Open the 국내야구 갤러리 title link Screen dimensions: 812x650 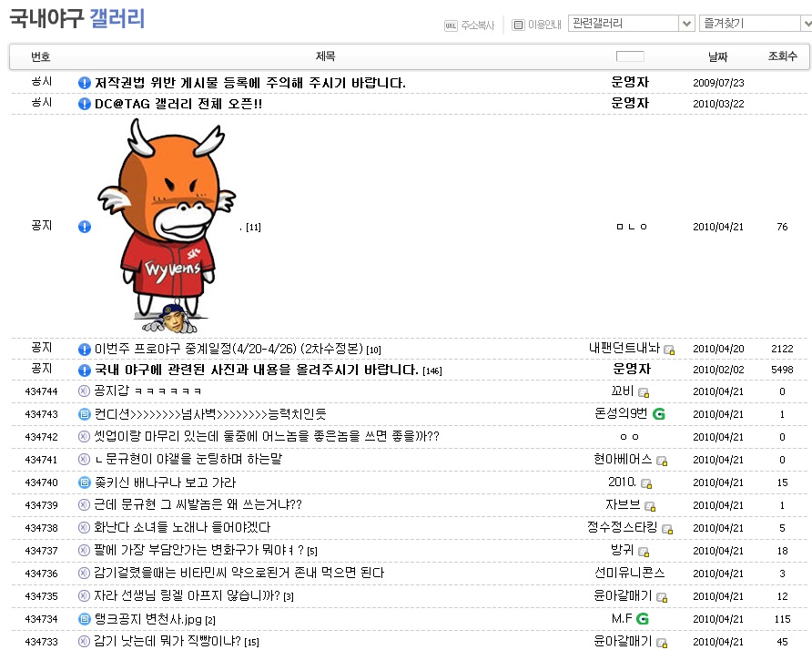pyautogui.click(x=77, y=18)
